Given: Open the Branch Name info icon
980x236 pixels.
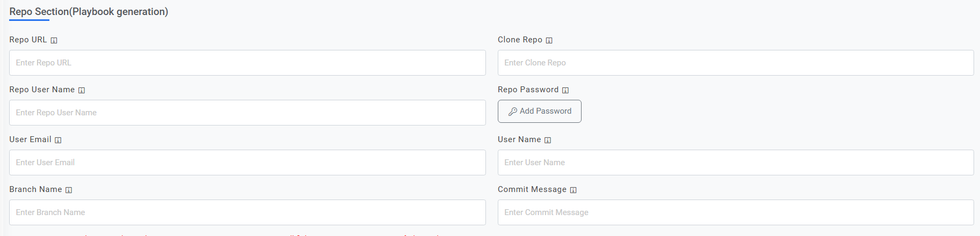Looking at the screenshot, I should pyautogui.click(x=69, y=190).
